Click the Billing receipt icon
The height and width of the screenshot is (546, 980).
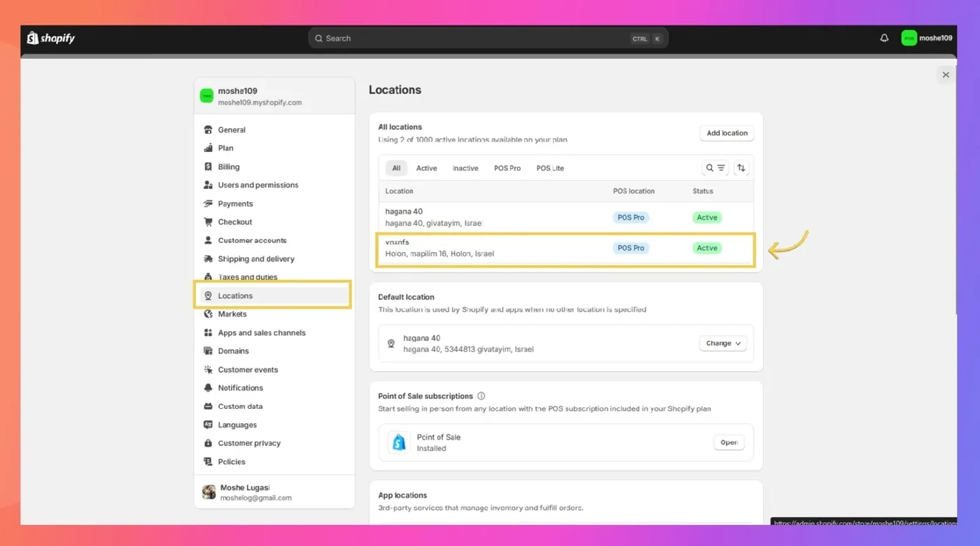(x=208, y=167)
